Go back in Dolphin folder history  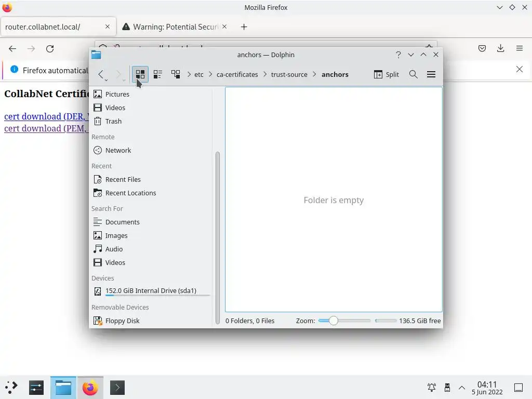click(x=101, y=74)
